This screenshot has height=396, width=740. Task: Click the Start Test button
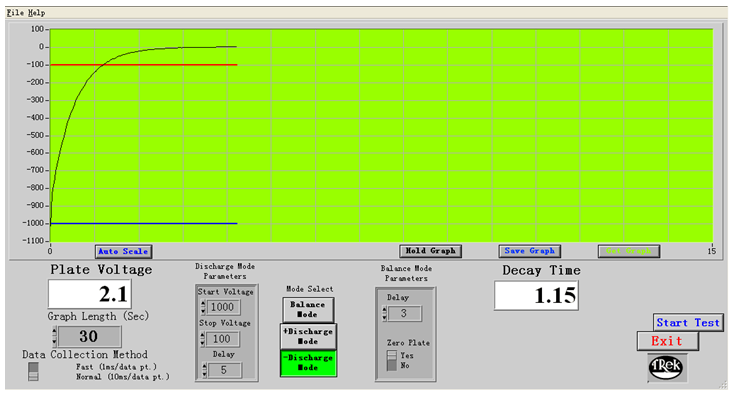tap(688, 323)
